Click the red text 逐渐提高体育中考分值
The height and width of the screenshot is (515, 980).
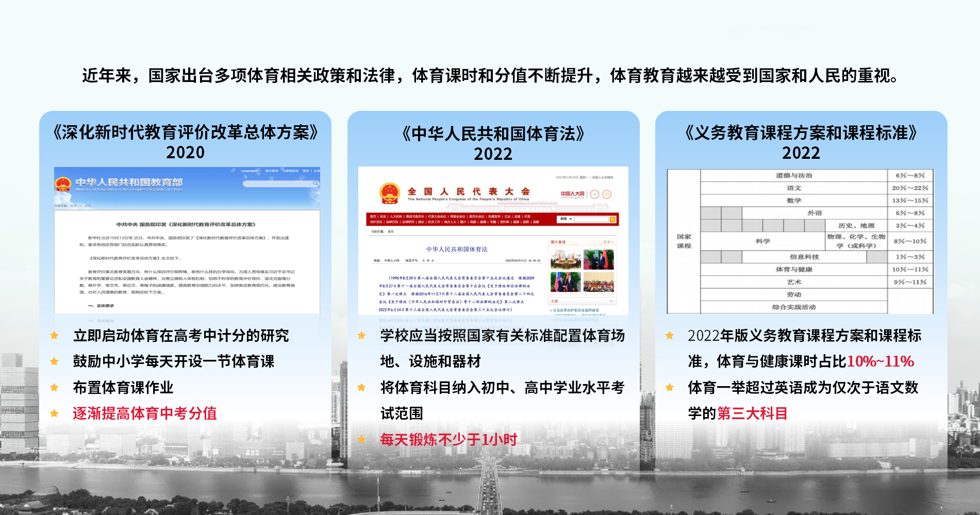144,413
